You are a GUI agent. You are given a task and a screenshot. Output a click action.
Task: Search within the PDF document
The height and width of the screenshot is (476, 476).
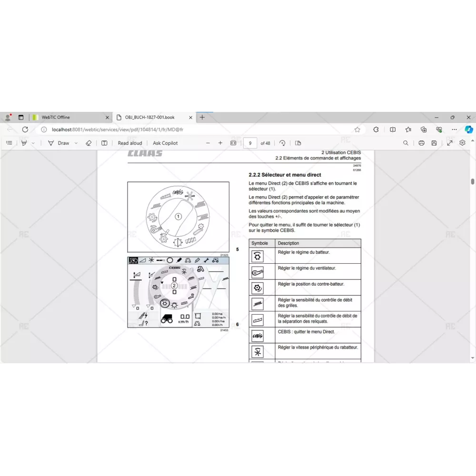(406, 143)
